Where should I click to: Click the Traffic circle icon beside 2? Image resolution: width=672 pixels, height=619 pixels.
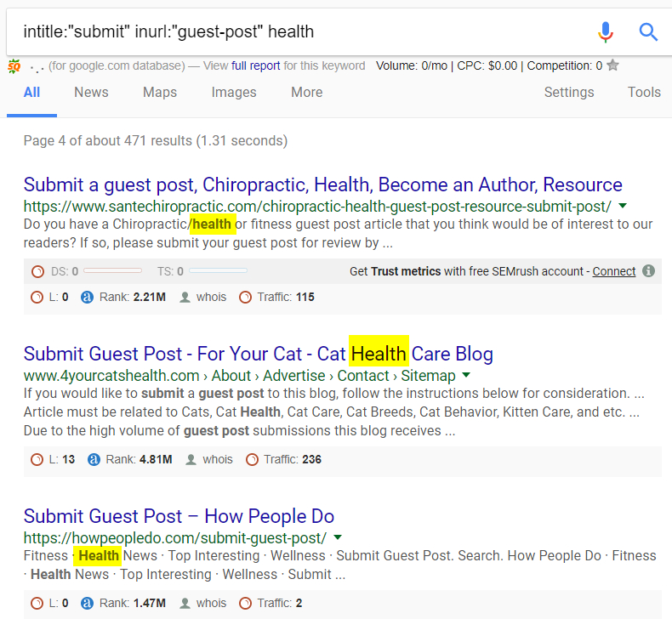coord(245,604)
